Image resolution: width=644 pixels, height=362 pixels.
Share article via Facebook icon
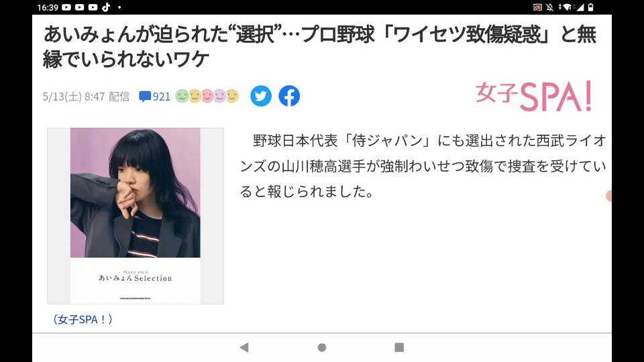pos(289,96)
